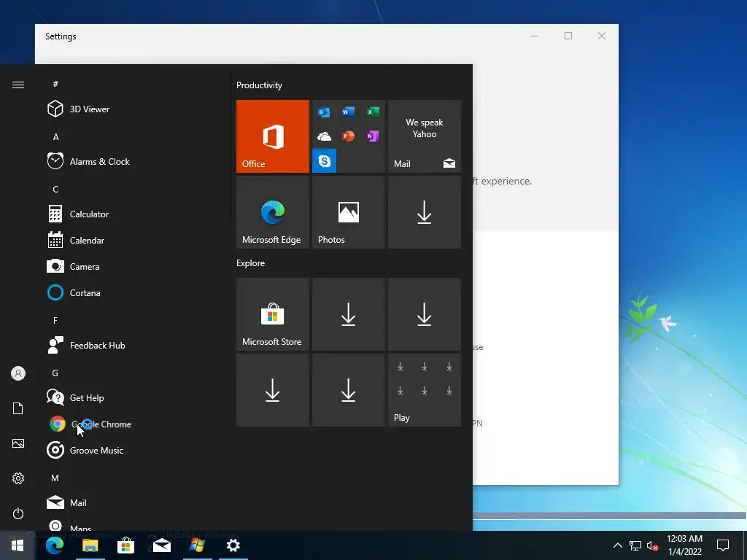Click the Productivity group header

tap(259, 85)
